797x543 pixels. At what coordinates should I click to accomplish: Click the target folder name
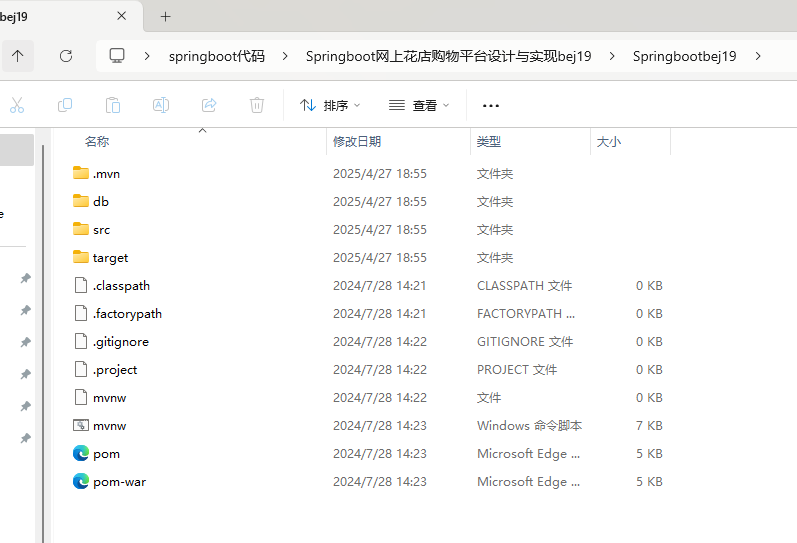pyautogui.click(x=110, y=258)
